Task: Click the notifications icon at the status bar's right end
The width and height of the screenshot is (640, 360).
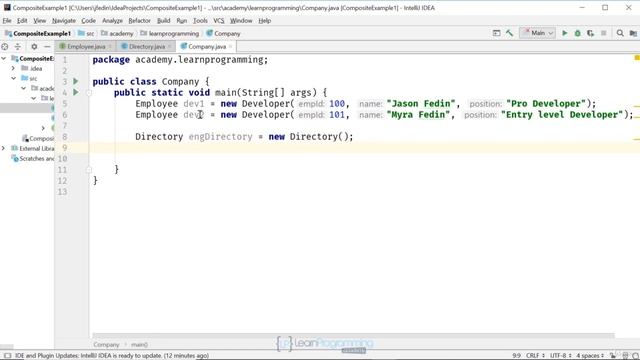Action: point(636,356)
